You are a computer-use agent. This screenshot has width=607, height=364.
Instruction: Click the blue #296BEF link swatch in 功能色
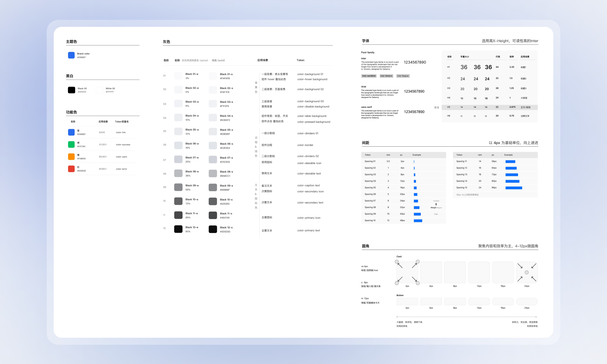(x=71, y=132)
